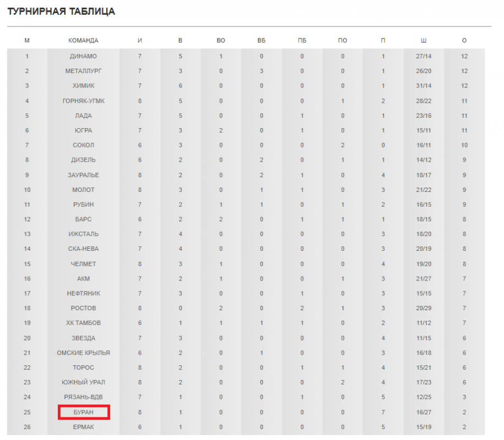Click ГОРНЯК-УГМК goals value 28/22
Image resolution: width=504 pixels, height=440 pixels.
pyautogui.click(x=424, y=101)
